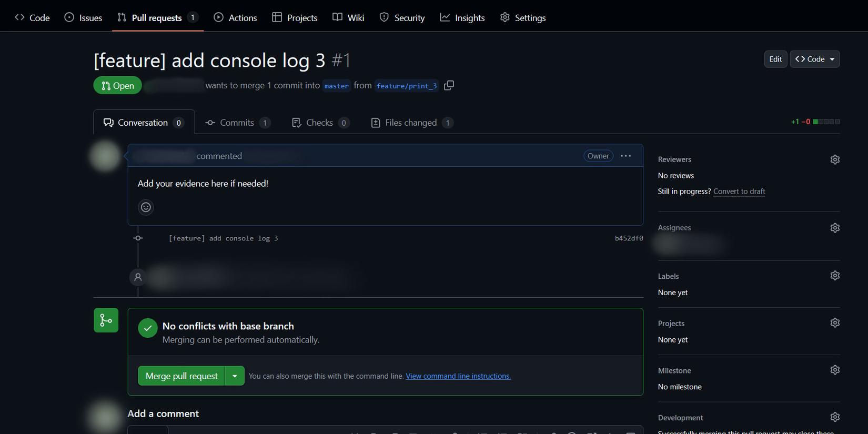Click the 'Add a comment' heading
Image resolution: width=868 pixels, height=434 pixels.
pyautogui.click(x=163, y=413)
